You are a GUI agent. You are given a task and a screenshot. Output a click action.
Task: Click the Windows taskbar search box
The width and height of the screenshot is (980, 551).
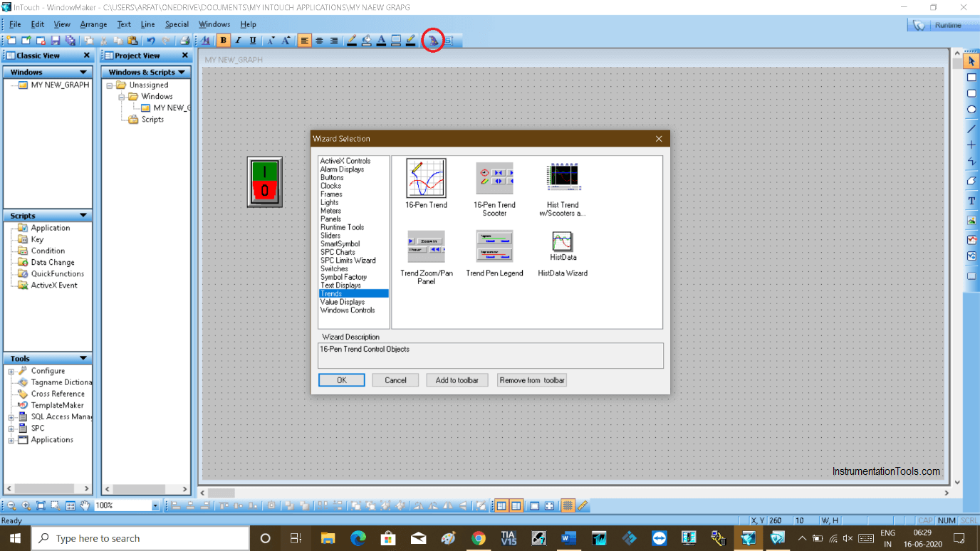(140, 538)
